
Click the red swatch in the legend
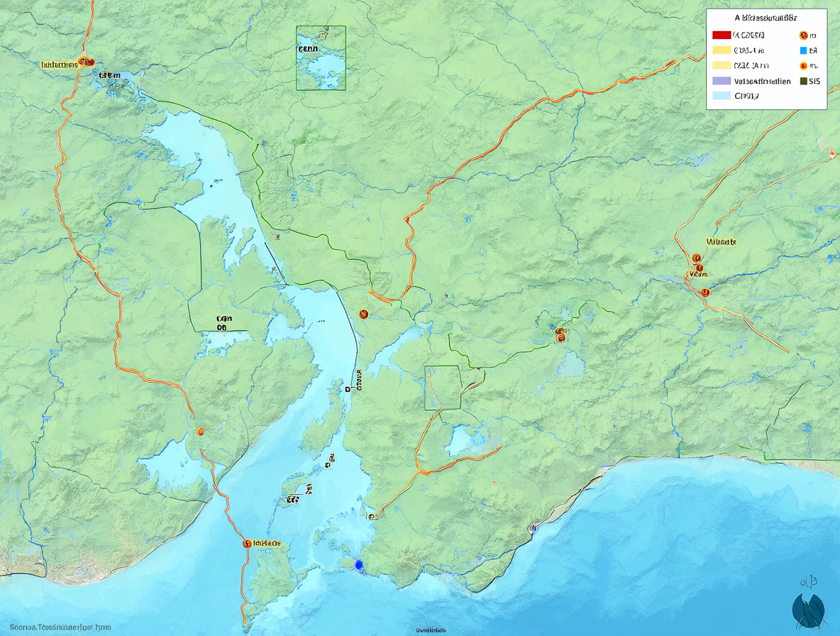click(x=722, y=35)
